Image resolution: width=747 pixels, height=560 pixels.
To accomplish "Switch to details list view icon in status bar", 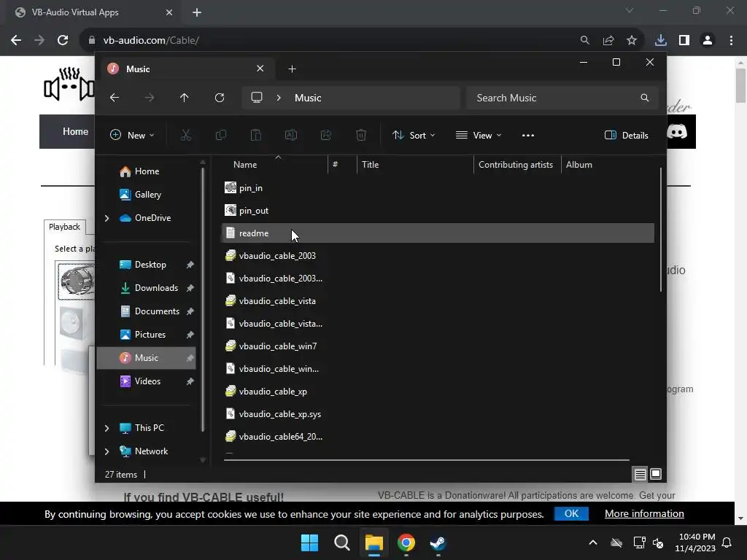I will pyautogui.click(x=640, y=474).
